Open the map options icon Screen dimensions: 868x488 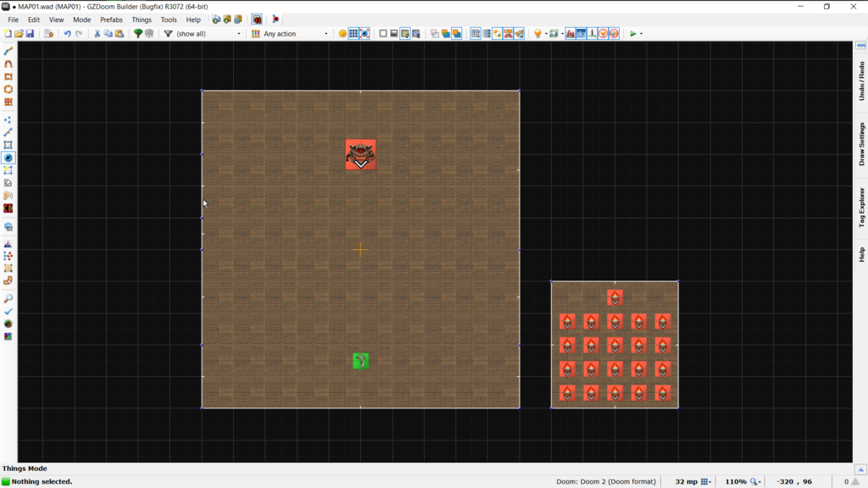(x=48, y=34)
